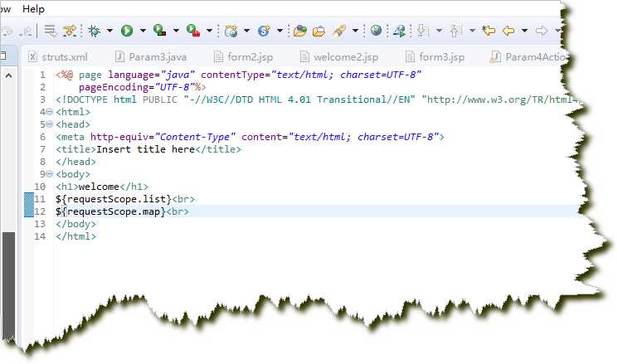The width and height of the screenshot is (618, 364).
Task: Click the blue marker on line 11
Action: [29, 198]
